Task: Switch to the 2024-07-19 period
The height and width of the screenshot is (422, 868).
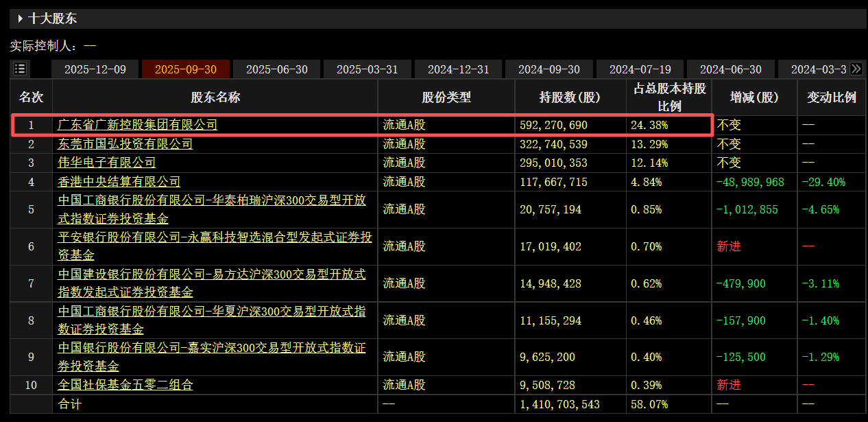Action: 640,69
